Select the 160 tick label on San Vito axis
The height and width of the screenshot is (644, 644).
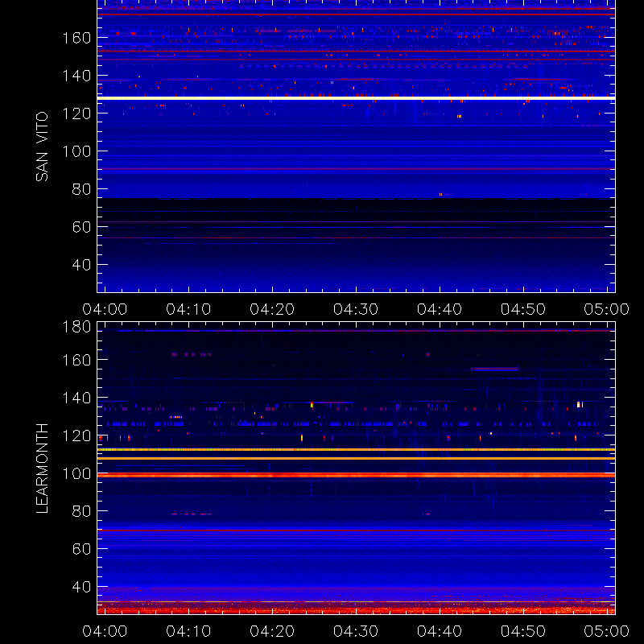tap(76, 38)
